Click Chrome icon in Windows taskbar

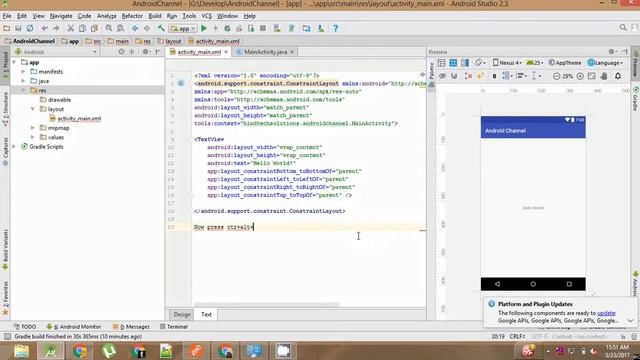(x=80, y=351)
